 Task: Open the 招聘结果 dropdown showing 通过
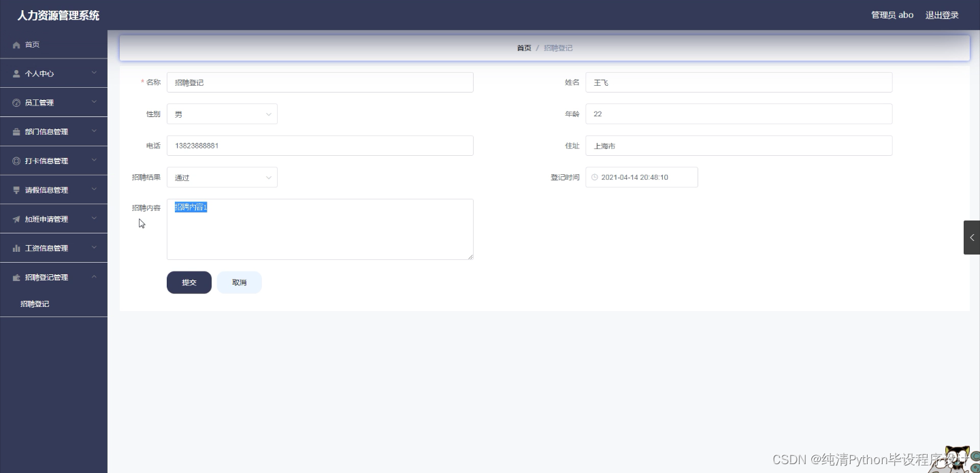click(222, 178)
